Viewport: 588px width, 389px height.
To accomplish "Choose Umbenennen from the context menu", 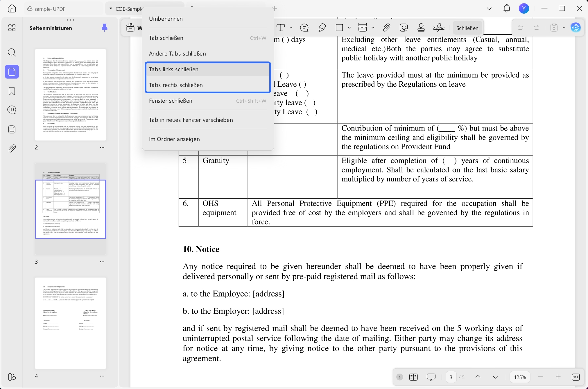I will tap(208, 19).
